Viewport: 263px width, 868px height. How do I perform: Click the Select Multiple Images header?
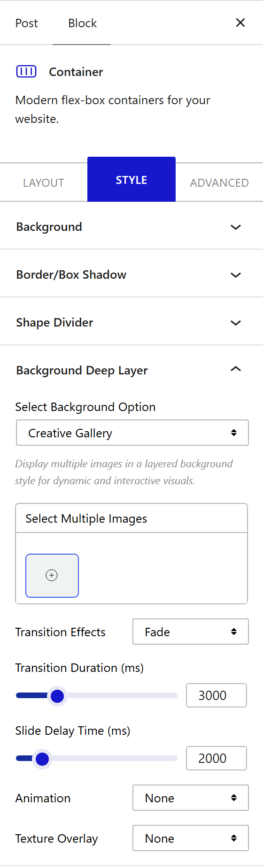(131, 518)
